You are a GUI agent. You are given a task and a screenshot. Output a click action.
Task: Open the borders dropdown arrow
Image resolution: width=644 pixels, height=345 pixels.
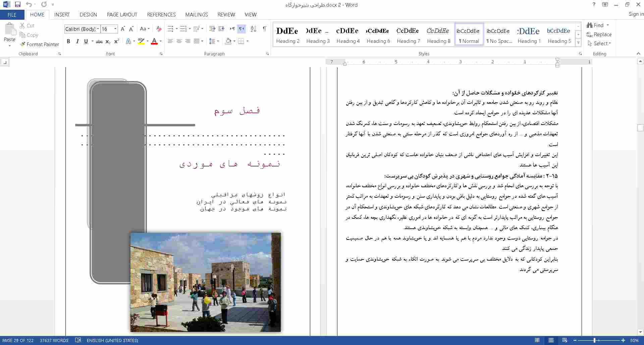(248, 41)
